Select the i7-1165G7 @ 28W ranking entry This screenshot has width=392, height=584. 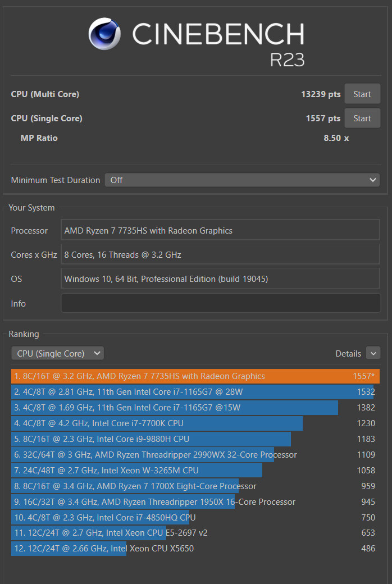point(192,392)
